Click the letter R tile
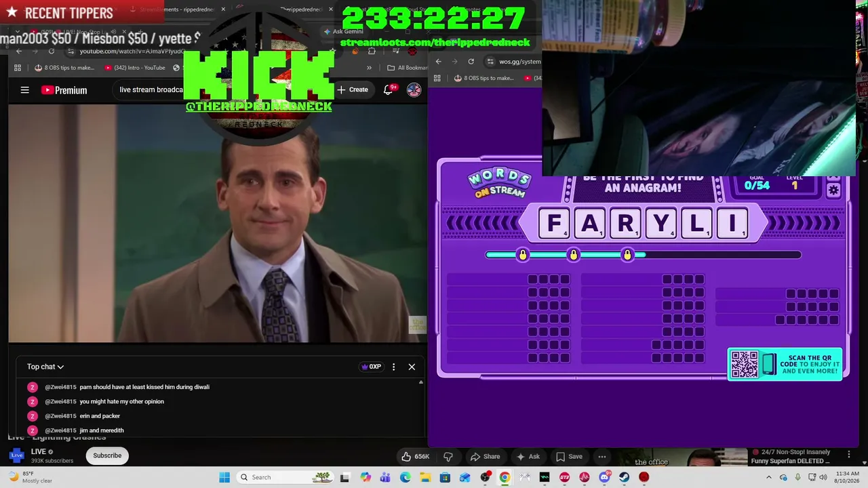 625,224
